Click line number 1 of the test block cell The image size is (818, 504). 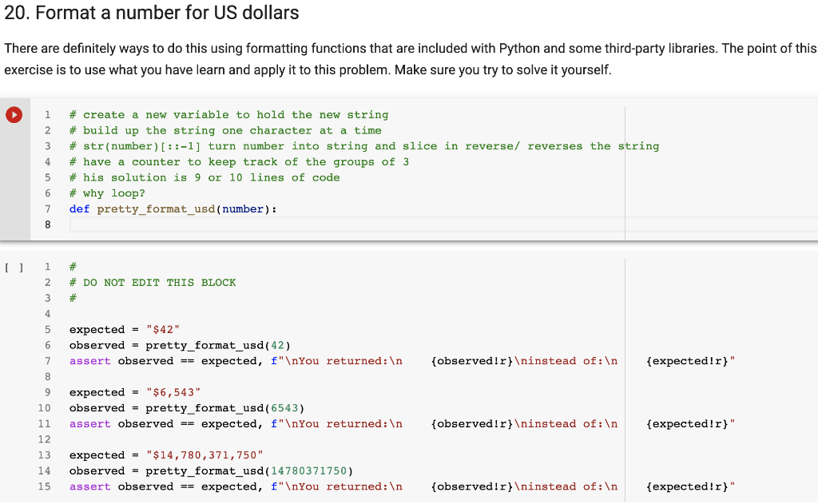point(47,266)
